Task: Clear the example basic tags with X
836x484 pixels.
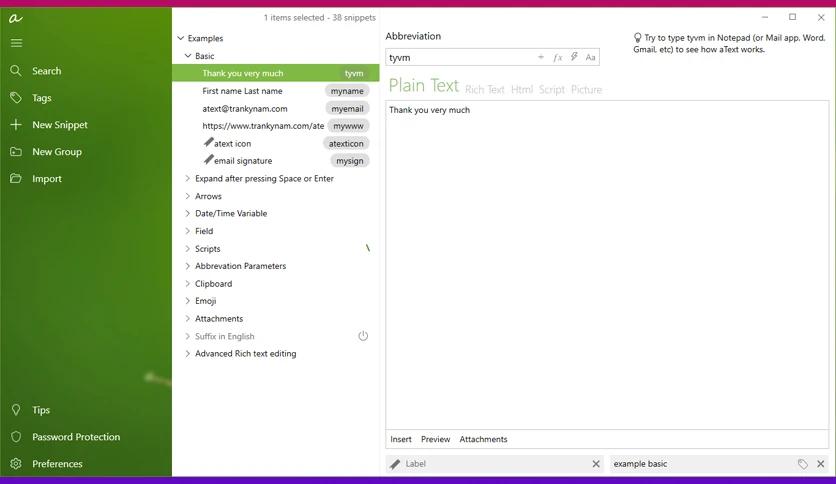Action: click(x=821, y=464)
